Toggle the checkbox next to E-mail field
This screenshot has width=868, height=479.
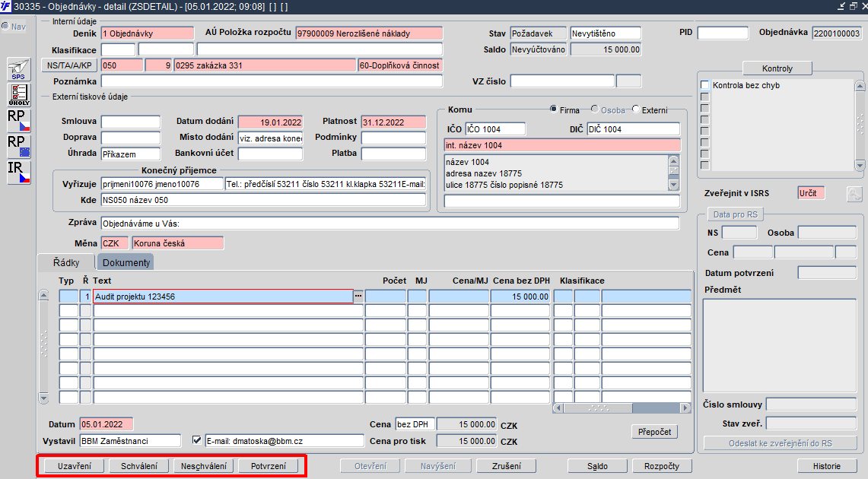click(x=196, y=440)
